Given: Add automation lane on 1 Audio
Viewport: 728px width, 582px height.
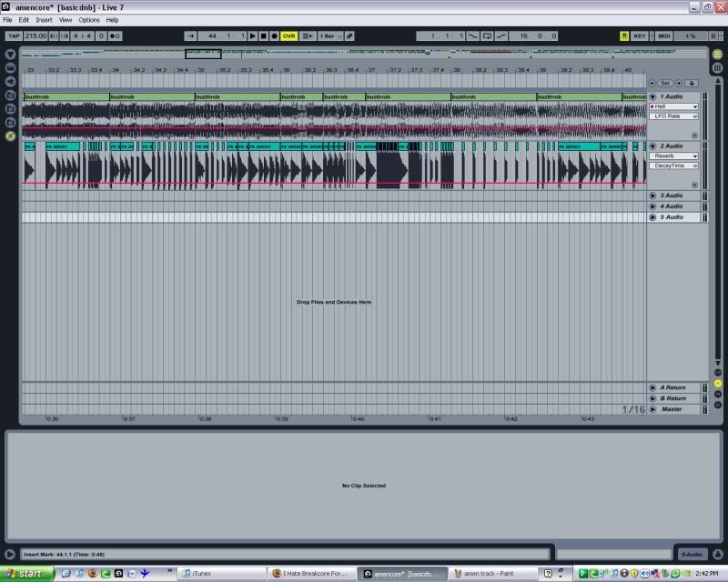Looking at the screenshot, I should [x=694, y=135].
